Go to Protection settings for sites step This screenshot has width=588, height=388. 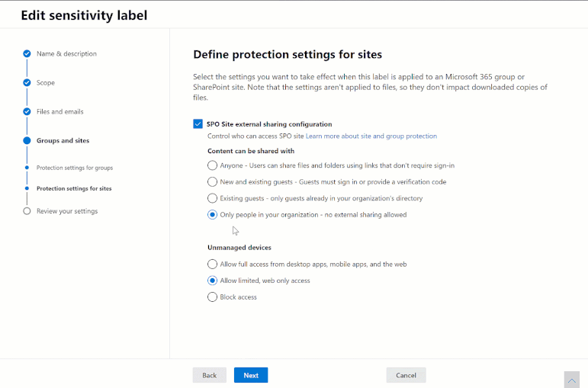[73, 188]
